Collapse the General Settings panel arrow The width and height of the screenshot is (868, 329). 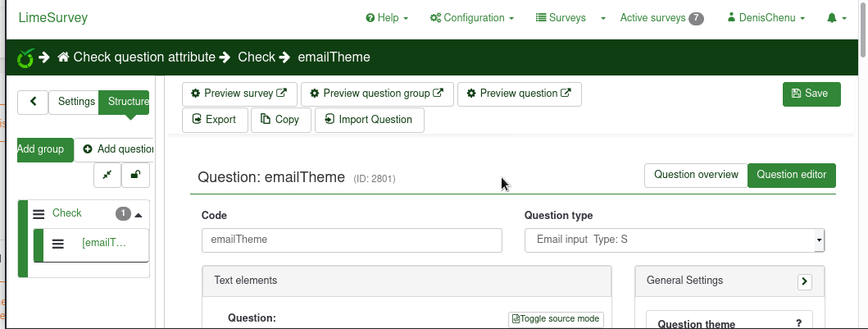coord(805,281)
